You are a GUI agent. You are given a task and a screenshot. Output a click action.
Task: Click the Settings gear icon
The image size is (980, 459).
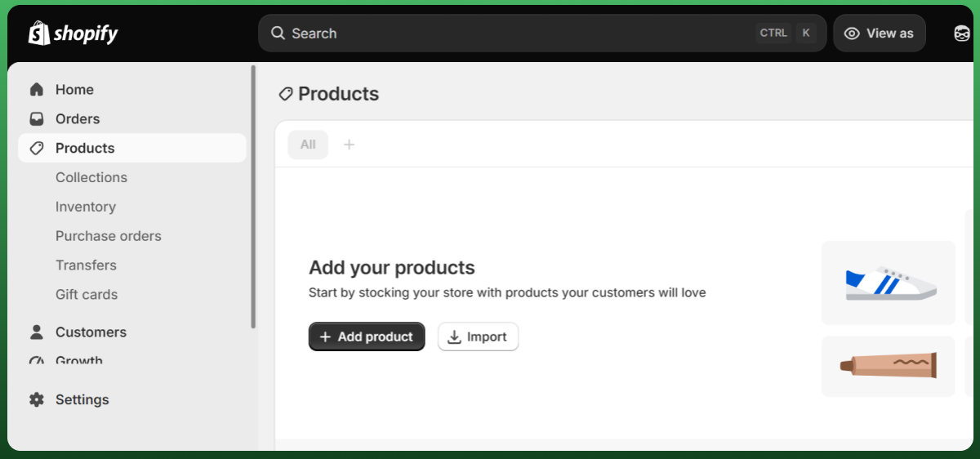click(x=36, y=399)
